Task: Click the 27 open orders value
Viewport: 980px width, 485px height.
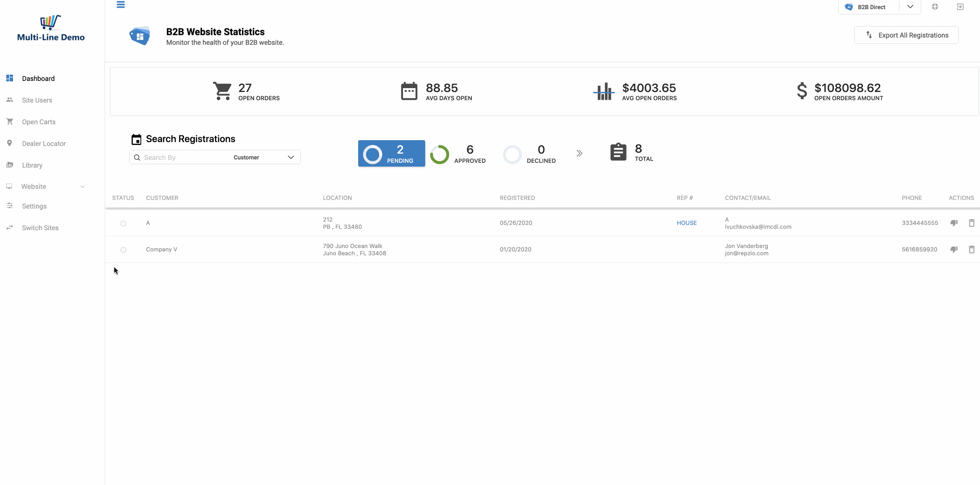Action: (245, 88)
